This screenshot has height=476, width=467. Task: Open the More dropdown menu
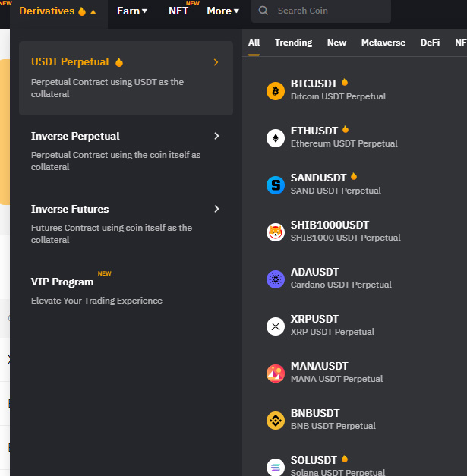[x=222, y=11]
